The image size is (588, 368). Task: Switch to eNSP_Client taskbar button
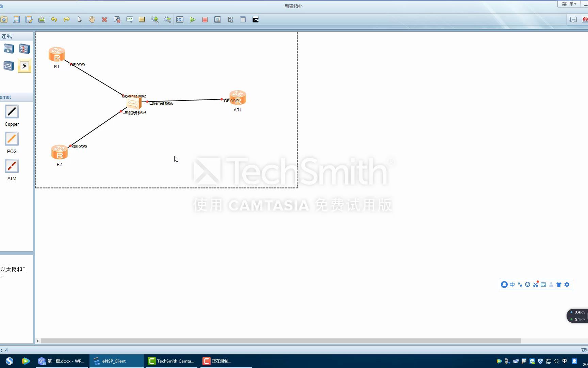click(x=116, y=361)
